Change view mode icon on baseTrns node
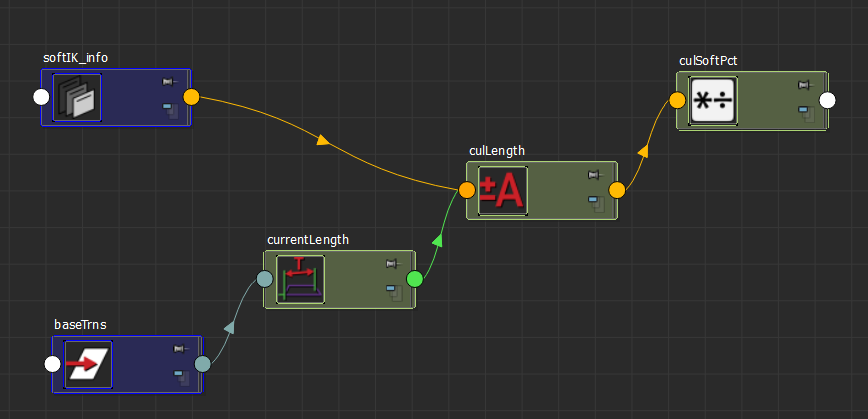Image resolution: width=868 pixels, height=419 pixels. pos(182,377)
